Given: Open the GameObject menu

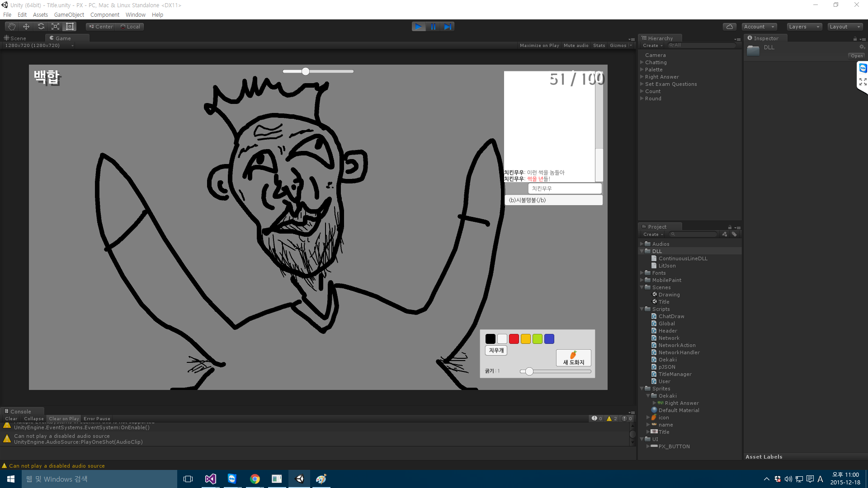Looking at the screenshot, I should pos(69,15).
